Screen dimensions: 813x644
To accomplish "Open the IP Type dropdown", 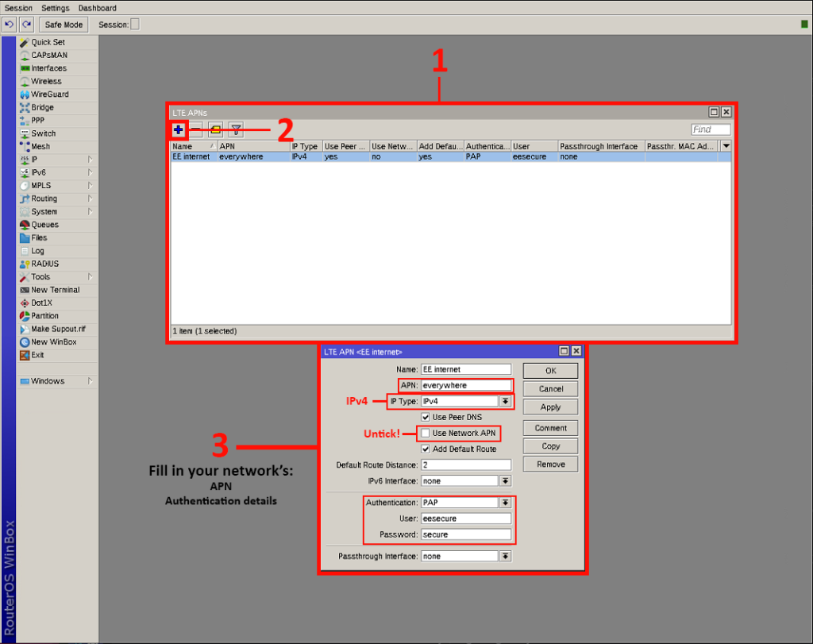I will [506, 401].
